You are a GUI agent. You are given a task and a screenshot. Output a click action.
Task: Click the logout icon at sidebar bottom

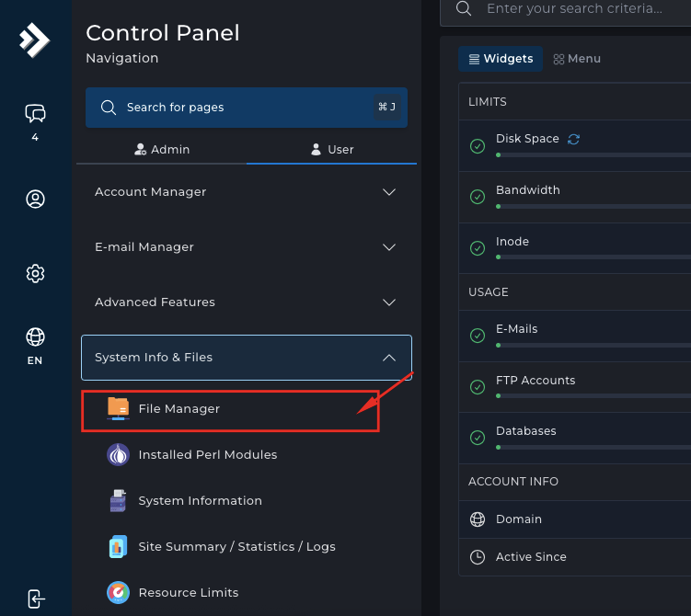point(36,599)
